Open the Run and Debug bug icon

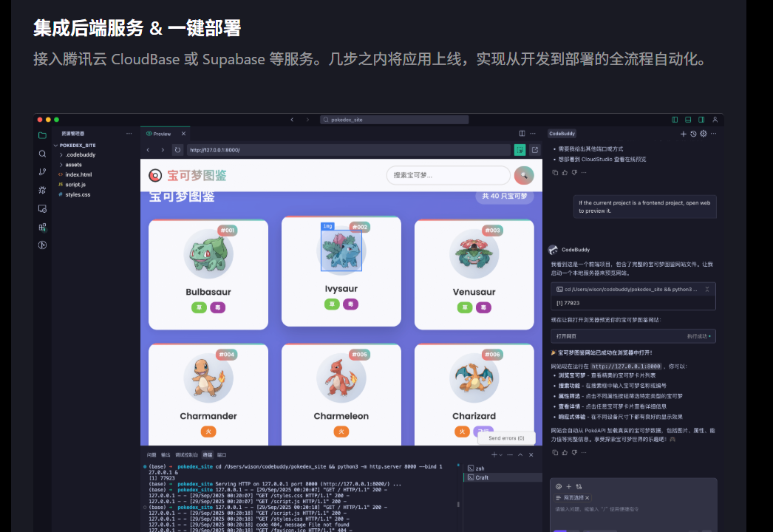point(42,190)
